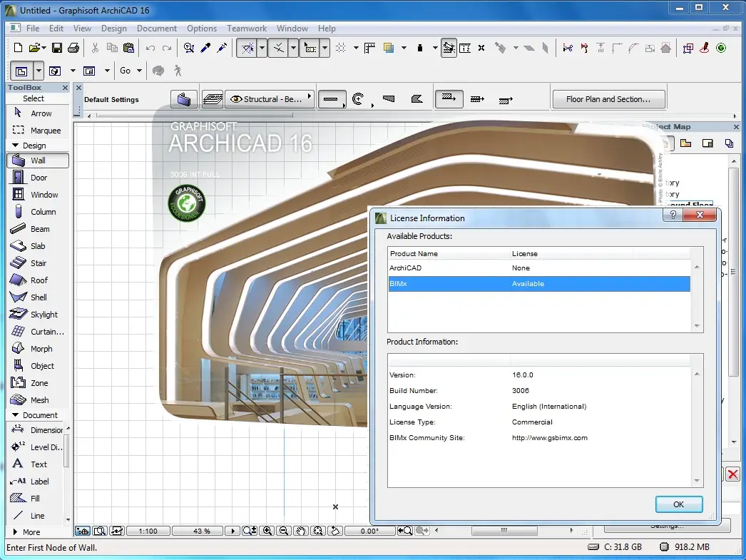Pick up parameters with eyedropper icon

pyautogui.click(x=205, y=48)
